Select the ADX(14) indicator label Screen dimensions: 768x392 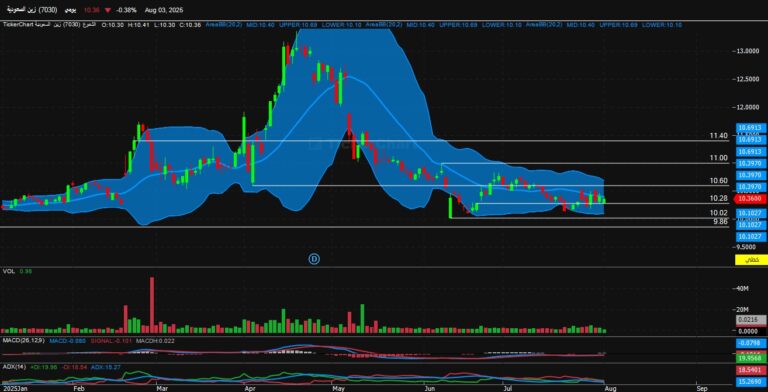point(12,367)
